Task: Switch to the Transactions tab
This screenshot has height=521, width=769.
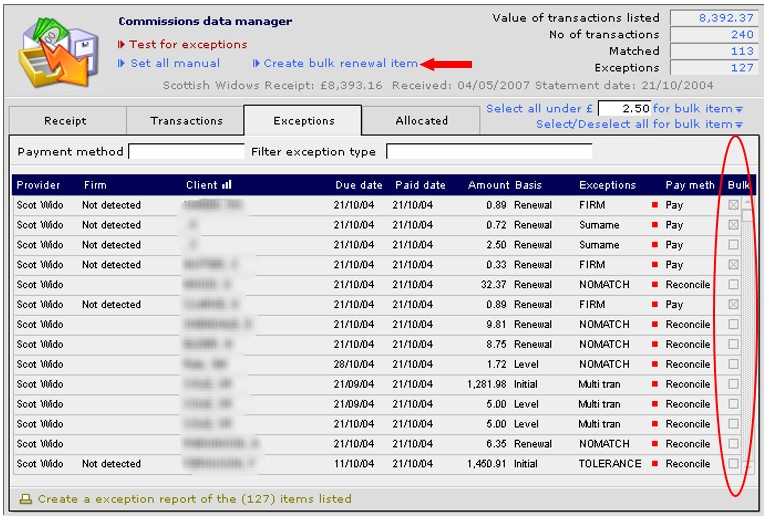Action: coord(185,121)
